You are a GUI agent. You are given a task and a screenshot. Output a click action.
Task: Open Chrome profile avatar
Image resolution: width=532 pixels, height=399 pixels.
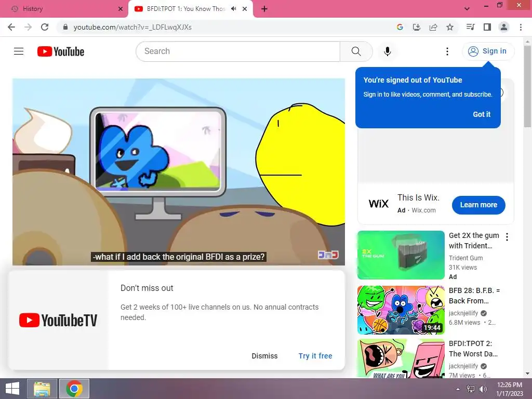(504, 27)
